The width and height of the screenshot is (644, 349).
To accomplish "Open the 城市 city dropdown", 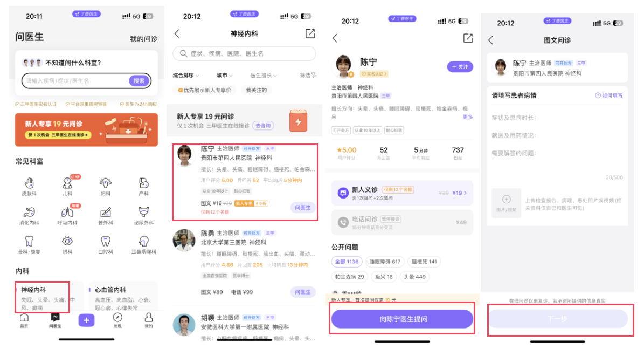I will pos(225,75).
